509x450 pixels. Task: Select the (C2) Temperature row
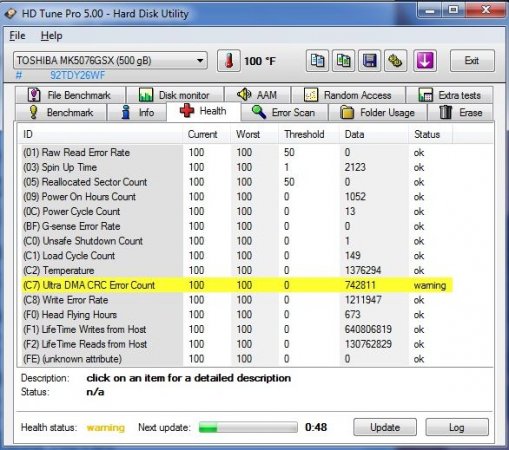237,270
